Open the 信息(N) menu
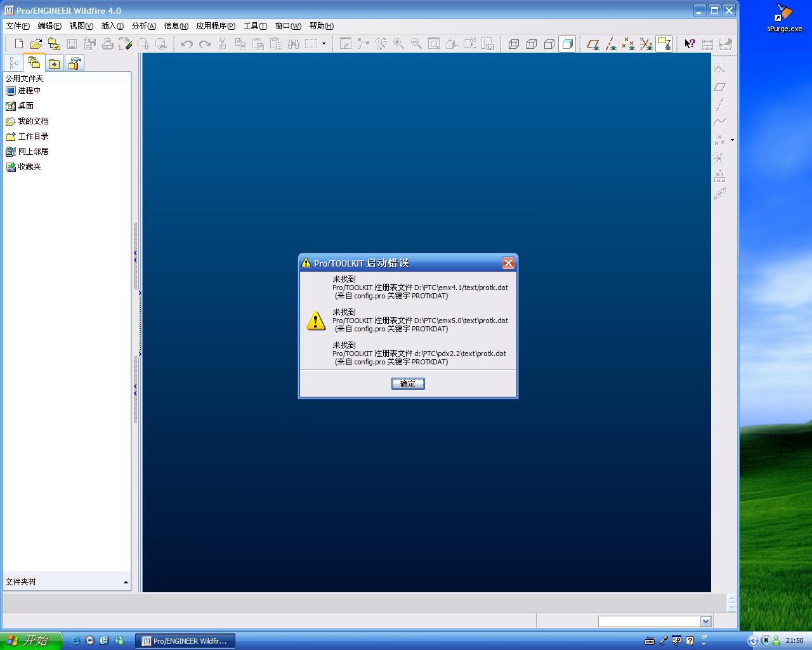 [176, 26]
